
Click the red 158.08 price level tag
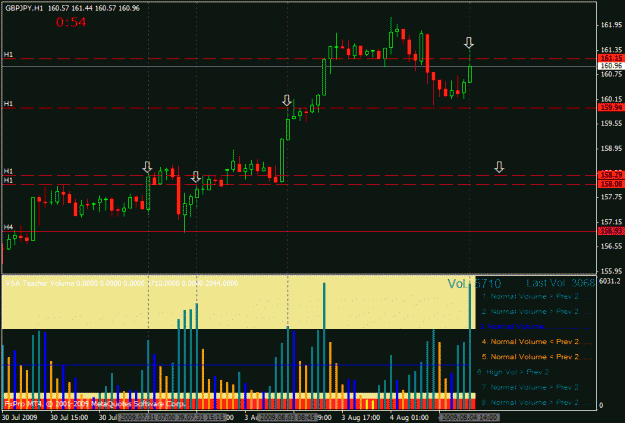(611, 184)
